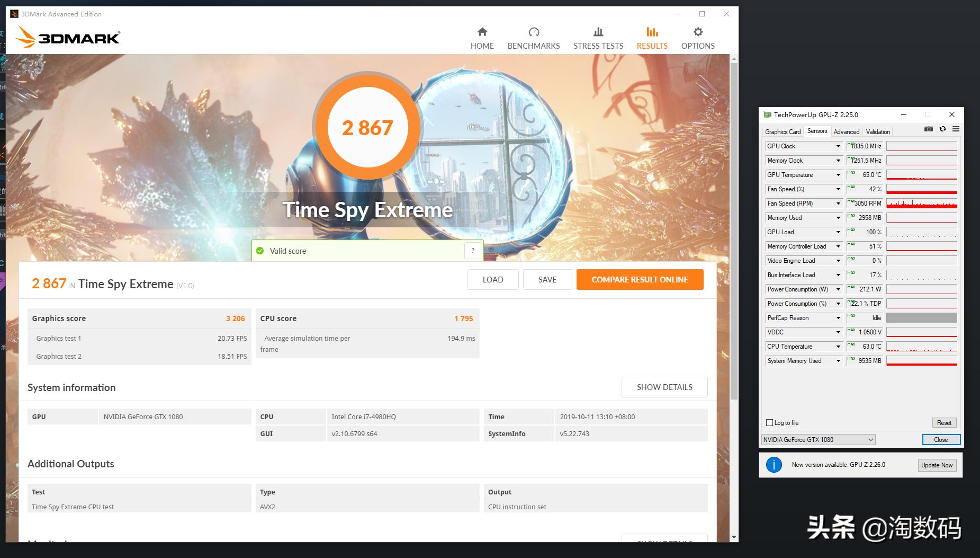Open the Stress Tests section
The width and height of the screenshot is (980, 558).
pyautogui.click(x=598, y=39)
